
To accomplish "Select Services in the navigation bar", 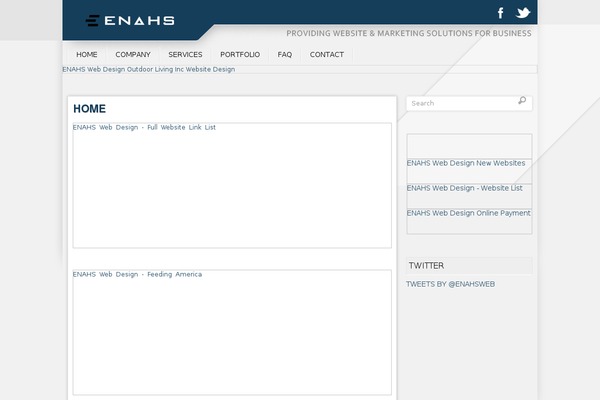I will [185, 55].
